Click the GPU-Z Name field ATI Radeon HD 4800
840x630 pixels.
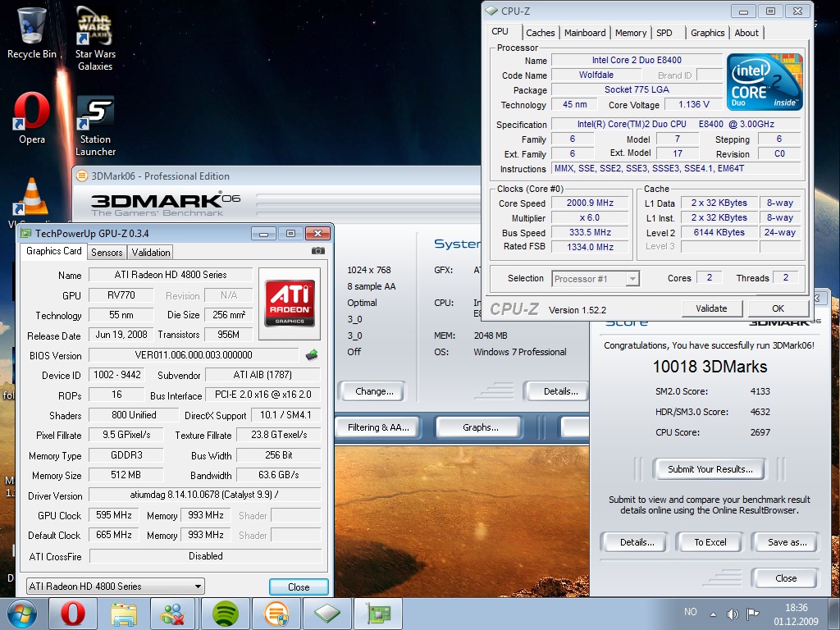tap(171, 275)
